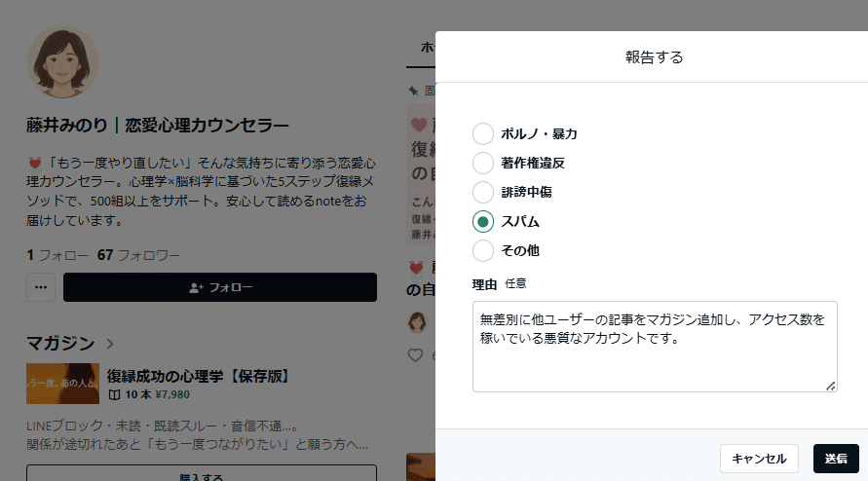Image resolution: width=868 pixels, height=481 pixels.
Task: Select the スパム radio option
Action: point(483,221)
